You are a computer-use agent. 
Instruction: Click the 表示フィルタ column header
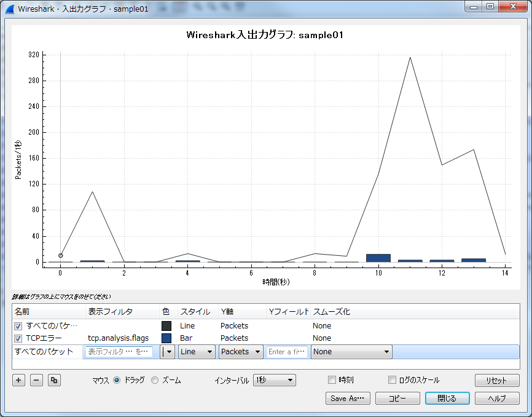point(122,311)
